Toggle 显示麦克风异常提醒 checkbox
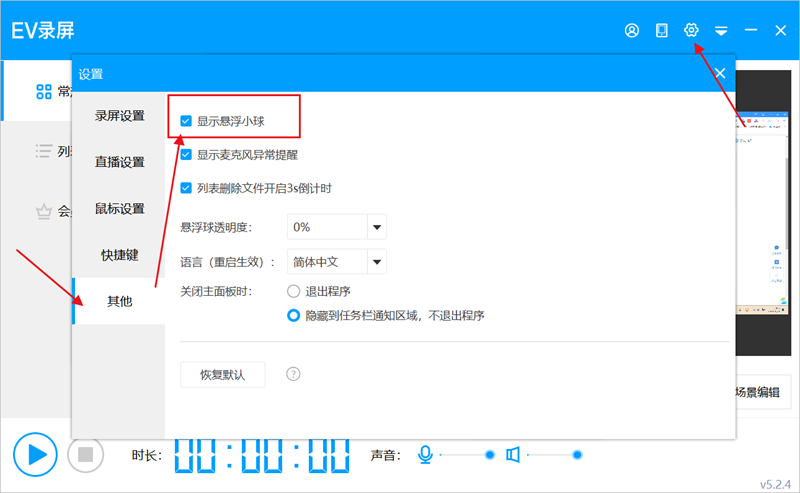Screen dimensions: 800x493 (186, 155)
